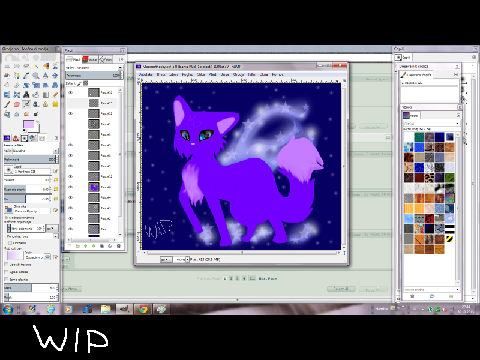Click Next Page link in background webpage
The width and height of the screenshot is (480, 360).
pos(268,278)
